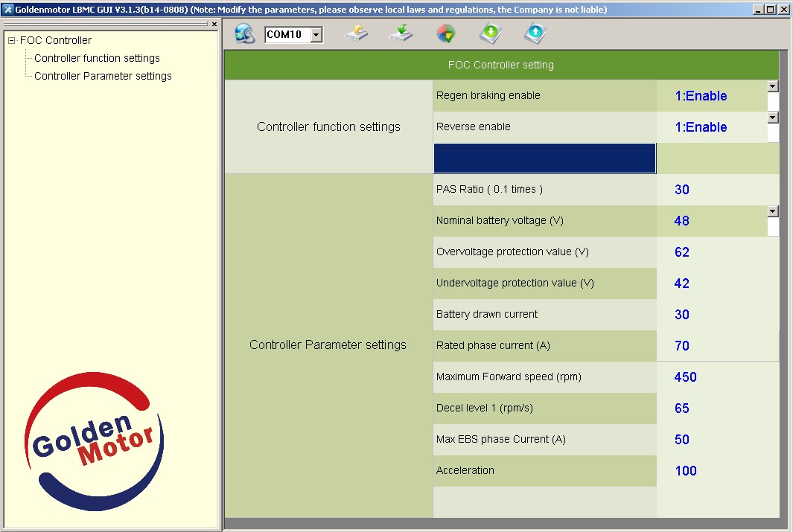Edit the Overvoltage protection value 62
This screenshot has width=793, height=532.
click(x=715, y=252)
